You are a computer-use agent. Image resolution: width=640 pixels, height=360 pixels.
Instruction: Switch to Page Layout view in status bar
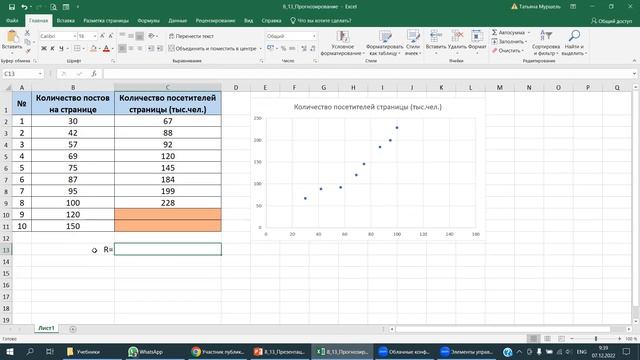pyautogui.click(x=547, y=339)
